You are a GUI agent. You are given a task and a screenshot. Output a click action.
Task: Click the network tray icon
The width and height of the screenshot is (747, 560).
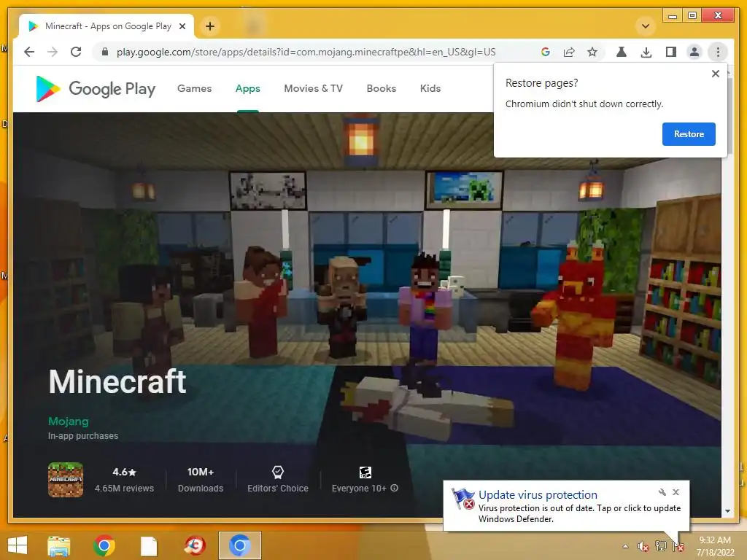click(x=661, y=546)
